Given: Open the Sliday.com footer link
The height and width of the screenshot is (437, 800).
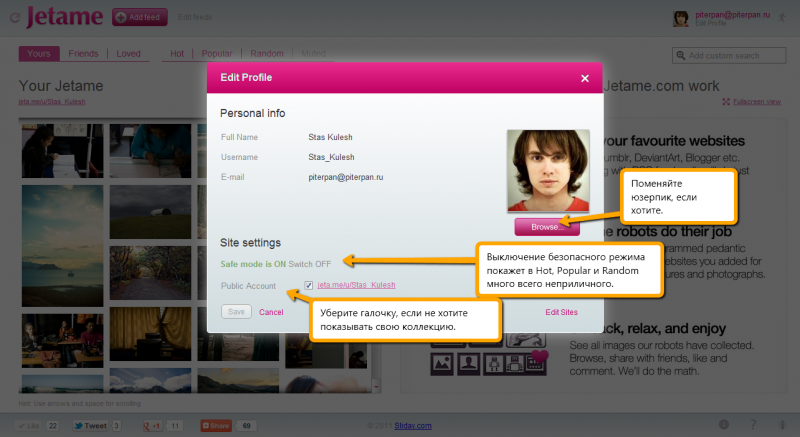Looking at the screenshot, I should point(413,426).
